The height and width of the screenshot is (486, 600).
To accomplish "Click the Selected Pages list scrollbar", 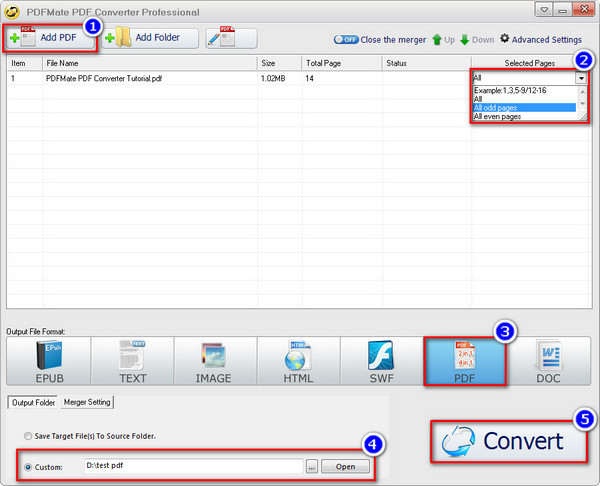I will [x=582, y=99].
